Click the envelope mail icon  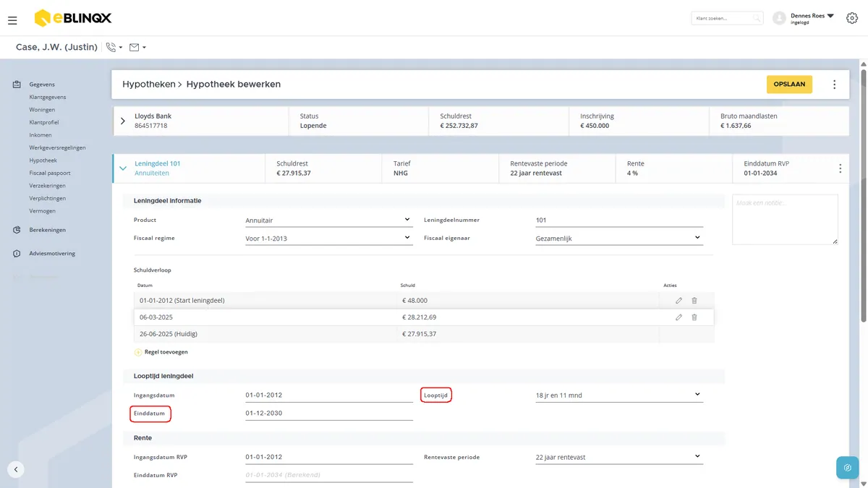(x=134, y=48)
